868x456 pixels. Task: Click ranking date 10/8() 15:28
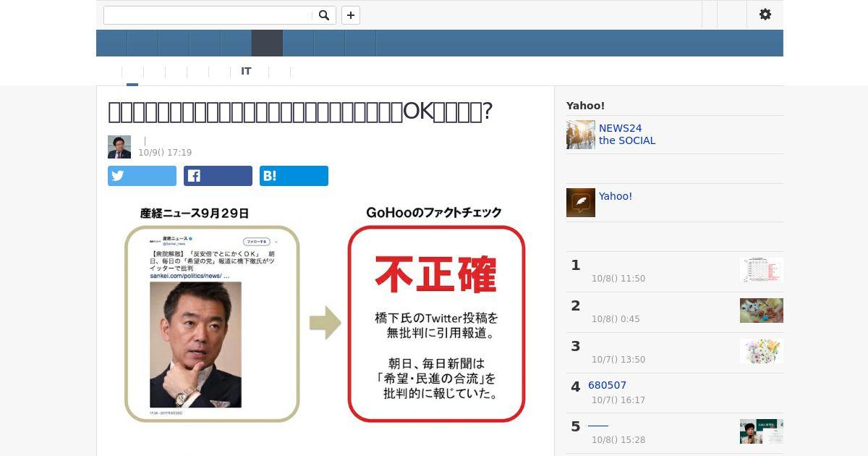pos(618,440)
